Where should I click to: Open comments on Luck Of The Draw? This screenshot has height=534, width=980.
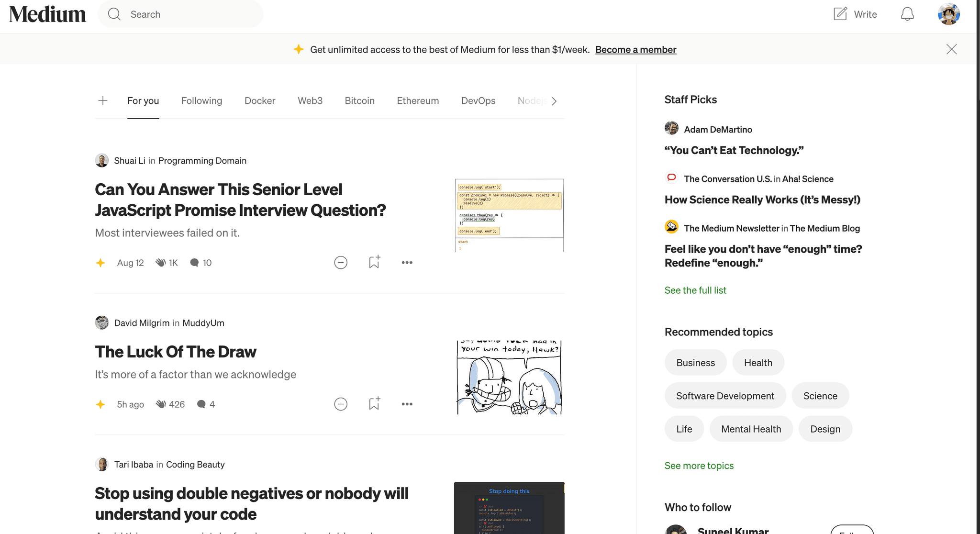click(206, 404)
